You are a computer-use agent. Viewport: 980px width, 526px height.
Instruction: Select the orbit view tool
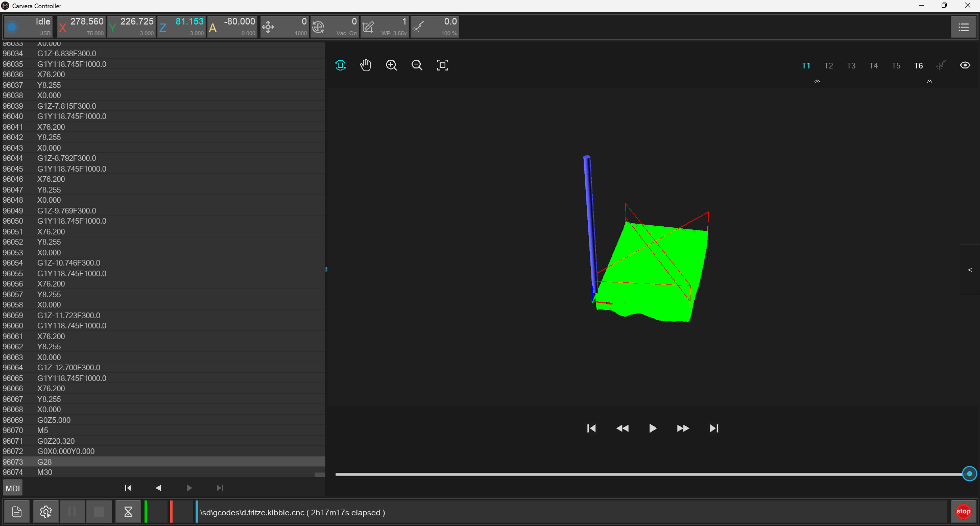click(x=340, y=65)
